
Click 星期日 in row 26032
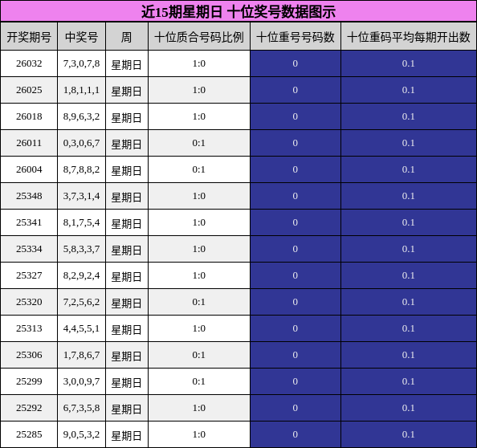pyautogui.click(x=127, y=65)
